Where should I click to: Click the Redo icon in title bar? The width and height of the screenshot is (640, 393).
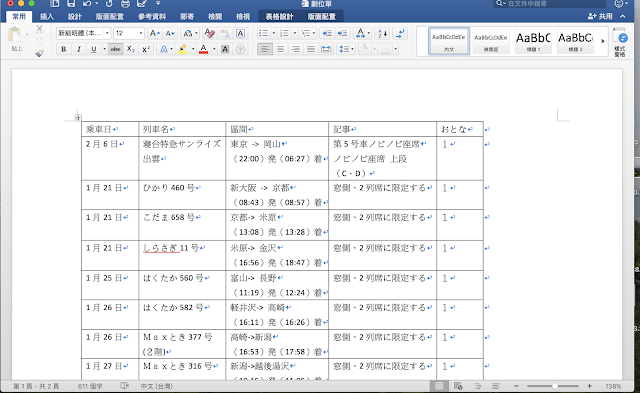[109, 4]
